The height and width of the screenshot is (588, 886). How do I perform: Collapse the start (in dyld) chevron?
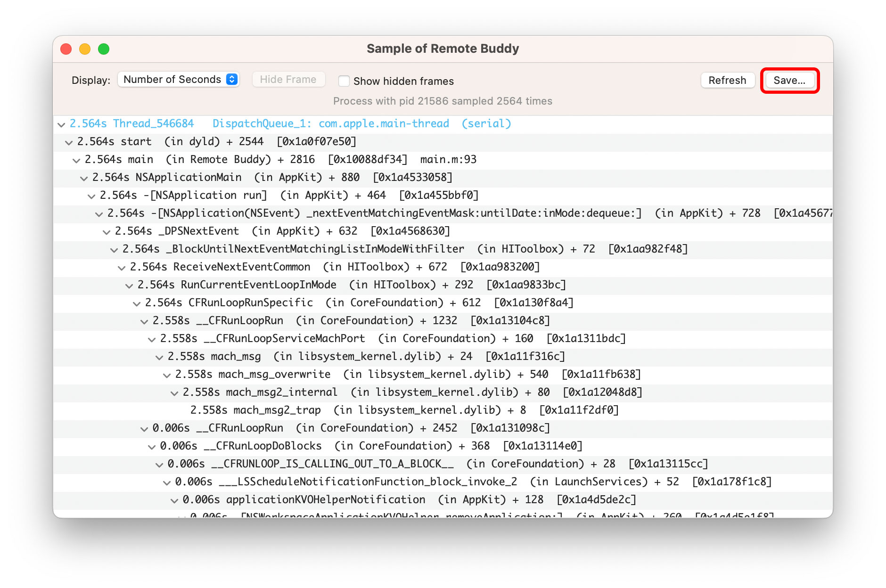click(x=69, y=142)
